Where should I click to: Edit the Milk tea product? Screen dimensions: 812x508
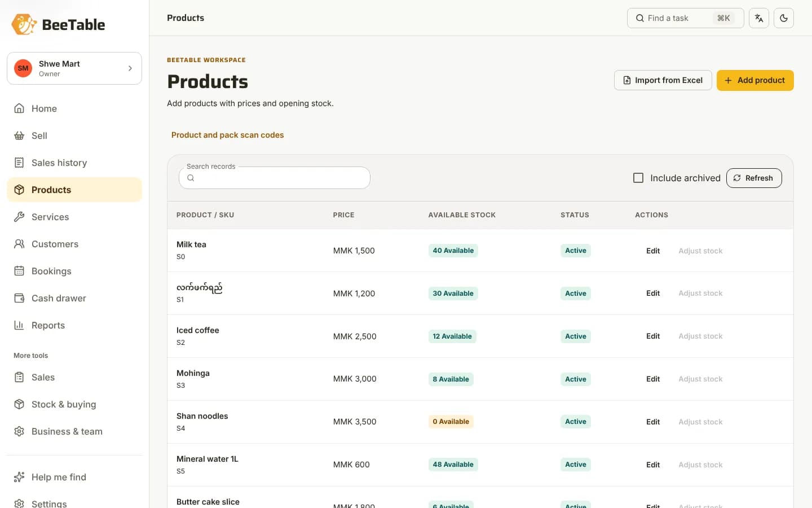(653, 251)
